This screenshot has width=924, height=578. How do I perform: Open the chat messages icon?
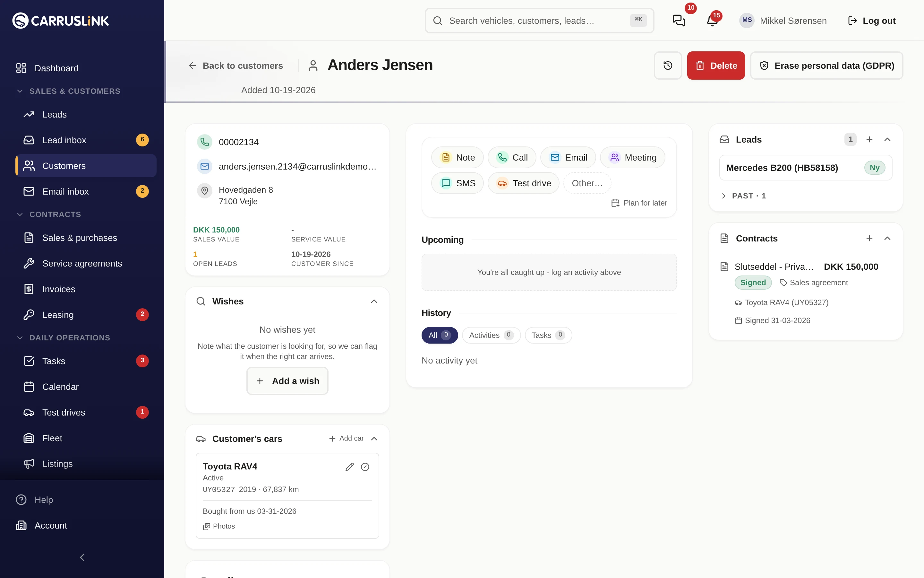(x=679, y=21)
